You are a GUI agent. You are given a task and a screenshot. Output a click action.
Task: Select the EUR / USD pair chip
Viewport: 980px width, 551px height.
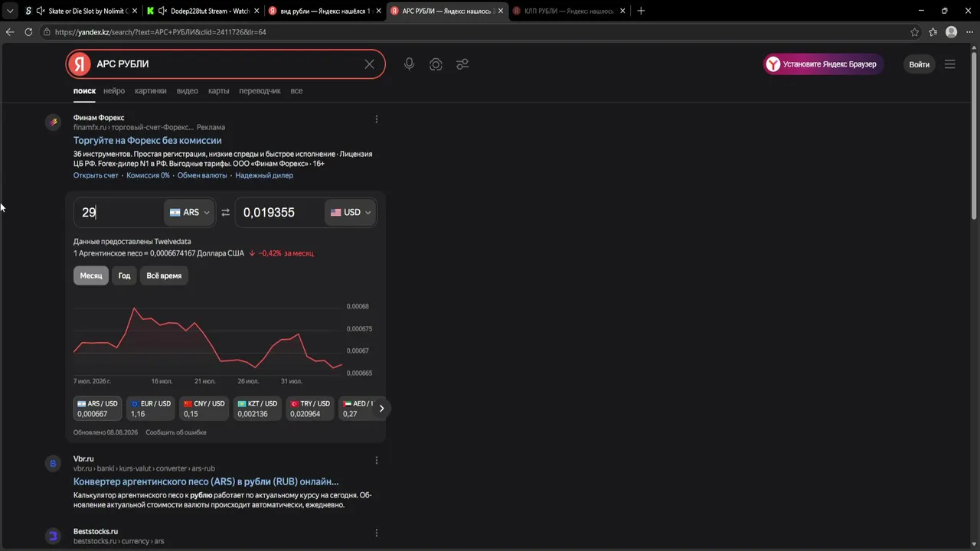(x=151, y=409)
